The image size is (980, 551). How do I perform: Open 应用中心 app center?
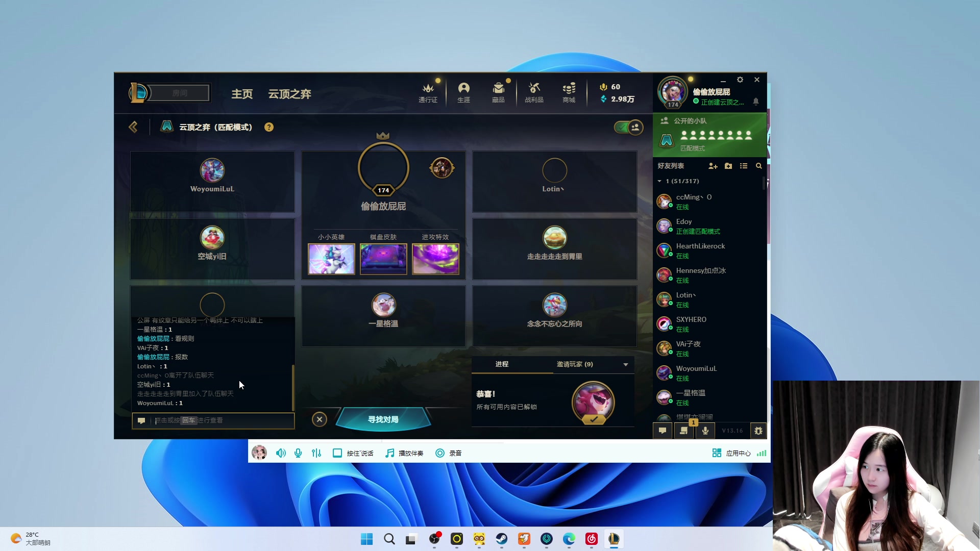pyautogui.click(x=732, y=453)
